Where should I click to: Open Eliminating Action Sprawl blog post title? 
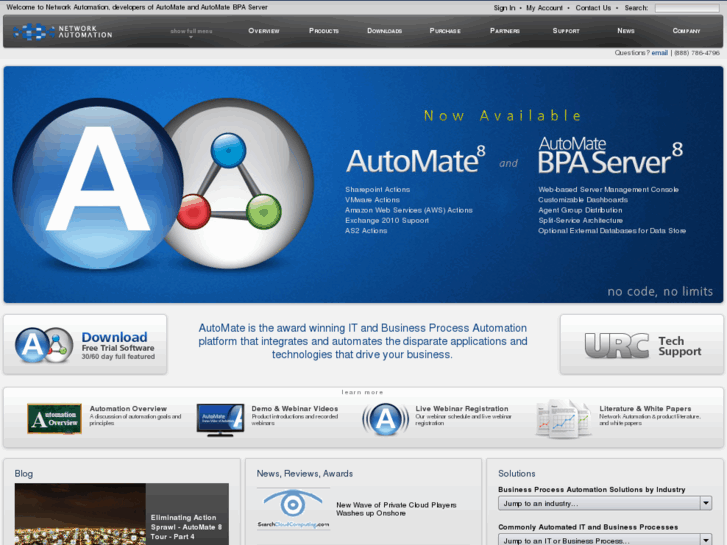(186, 527)
